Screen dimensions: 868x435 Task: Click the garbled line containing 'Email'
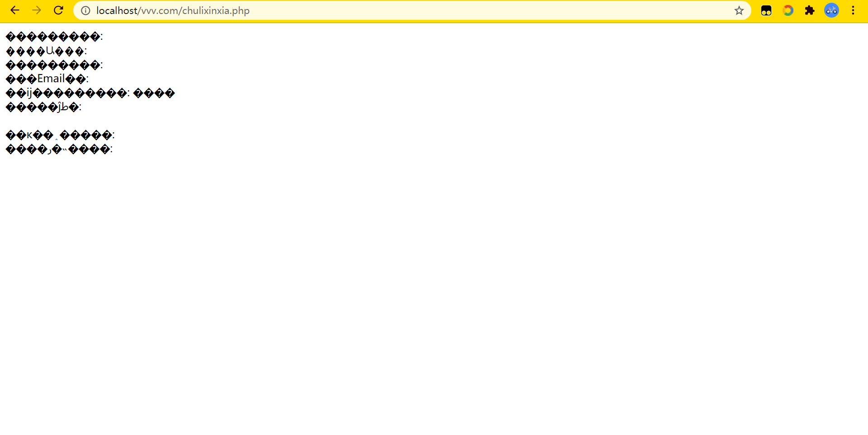(x=47, y=79)
